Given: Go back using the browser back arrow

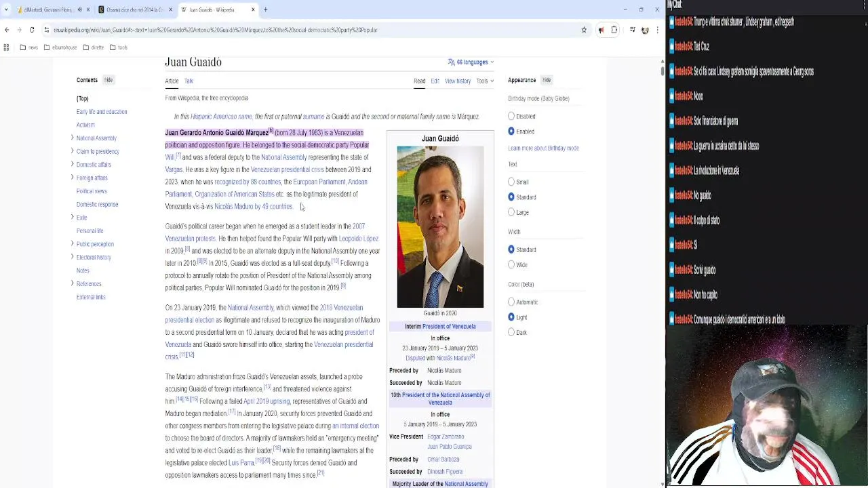Looking at the screenshot, I should coord(7,30).
